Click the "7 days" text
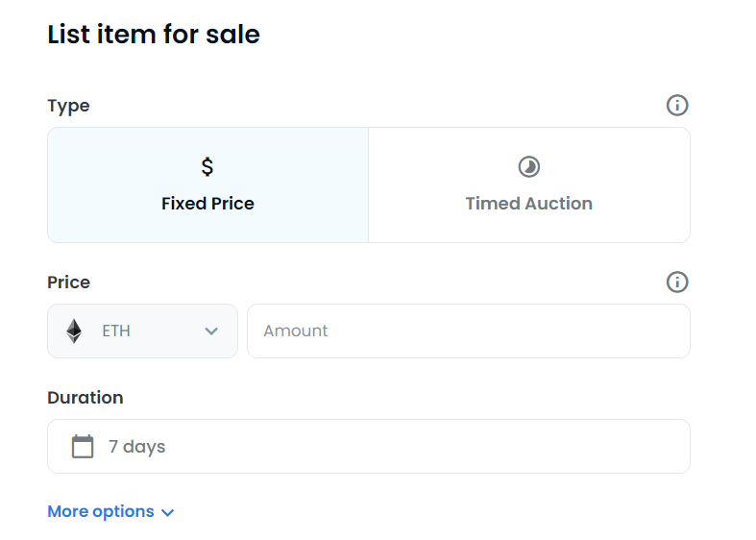The image size is (756, 540). click(136, 447)
